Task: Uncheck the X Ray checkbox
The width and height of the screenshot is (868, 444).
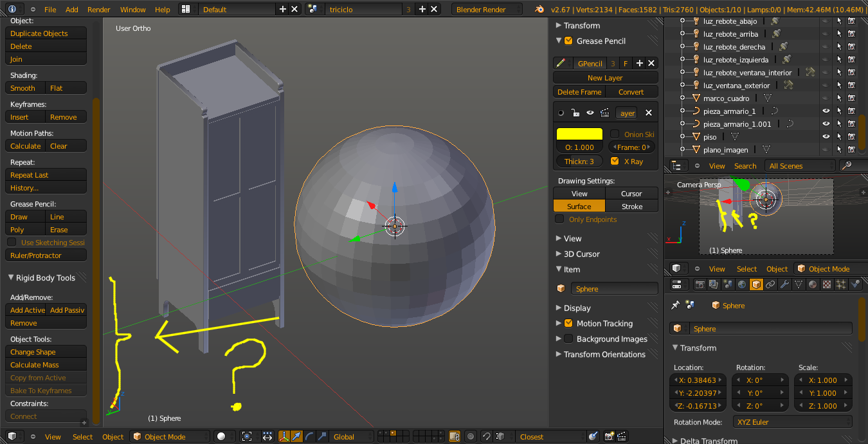Action: pos(615,161)
